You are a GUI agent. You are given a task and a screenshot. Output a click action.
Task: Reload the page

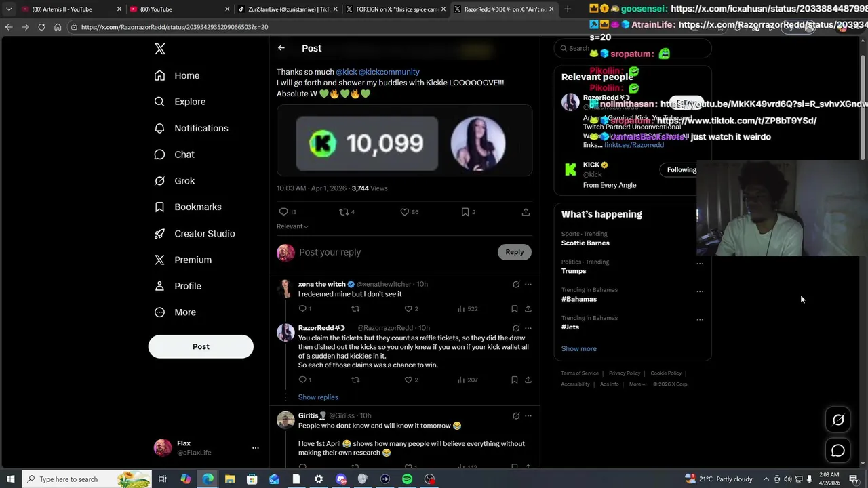click(x=41, y=26)
